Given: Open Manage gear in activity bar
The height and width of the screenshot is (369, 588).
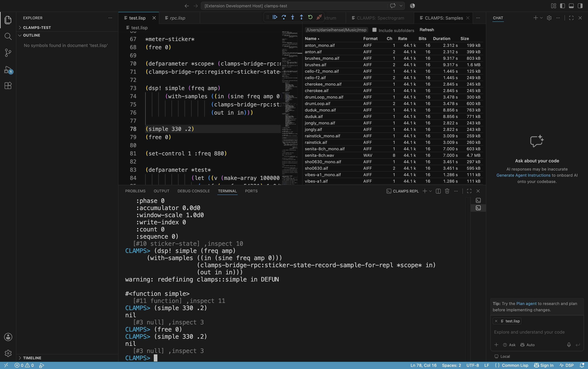Looking at the screenshot, I should [8, 353].
